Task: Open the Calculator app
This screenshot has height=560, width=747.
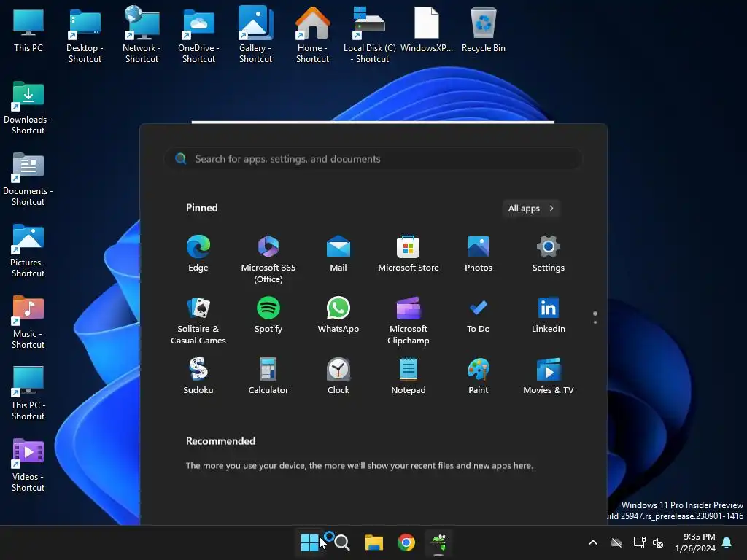Action: coord(268,376)
